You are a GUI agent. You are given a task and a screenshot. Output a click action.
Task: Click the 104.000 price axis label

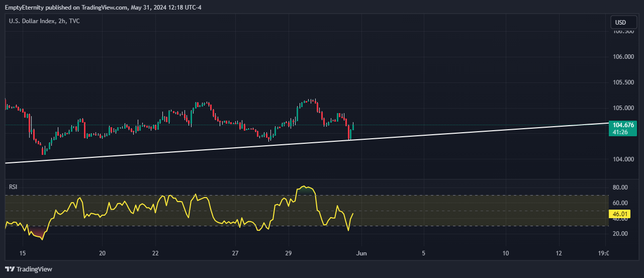pyautogui.click(x=623, y=159)
